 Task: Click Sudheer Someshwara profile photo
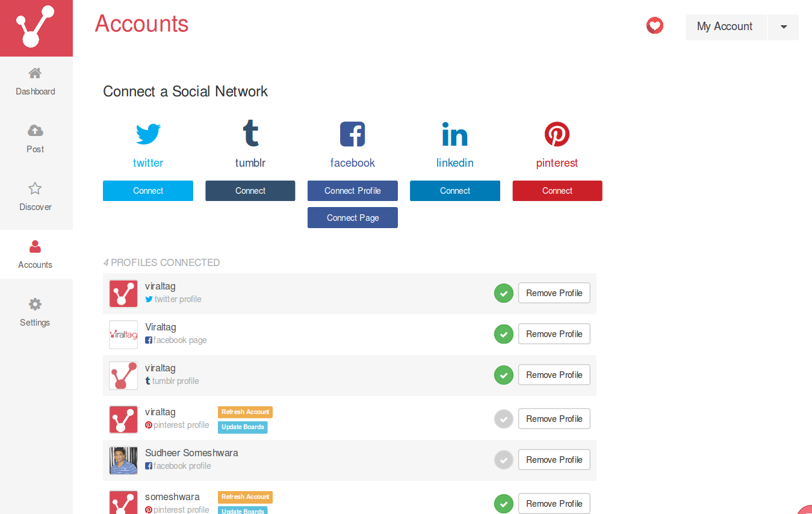tap(123, 460)
